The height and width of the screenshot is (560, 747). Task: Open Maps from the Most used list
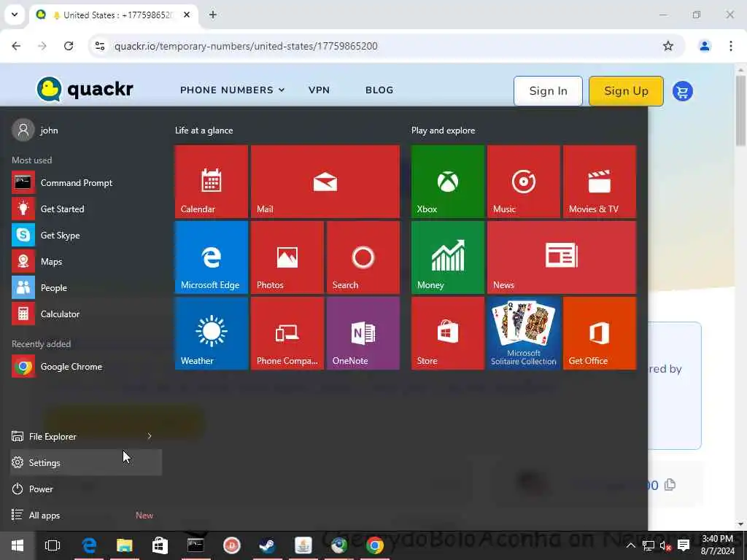[86, 262]
